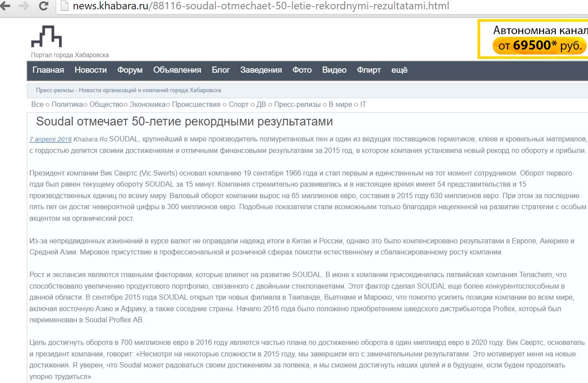Click the paragraph starting Цель достигнуть оборота
The image size is (588, 383).
pyautogui.click(x=307, y=360)
